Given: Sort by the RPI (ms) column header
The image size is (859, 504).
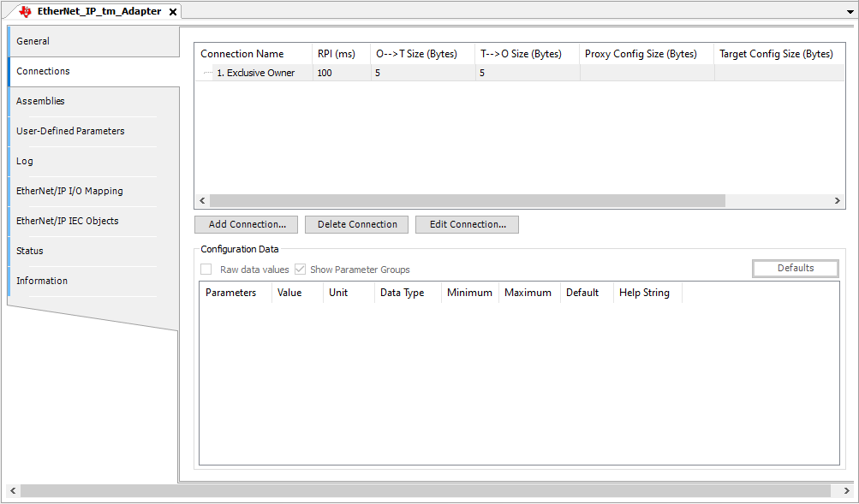Looking at the screenshot, I should pos(336,54).
